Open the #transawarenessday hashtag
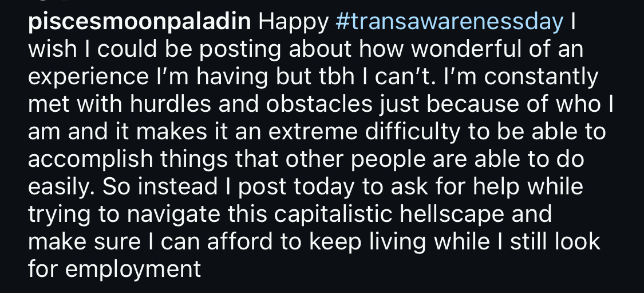The width and height of the screenshot is (644, 293). tap(449, 22)
